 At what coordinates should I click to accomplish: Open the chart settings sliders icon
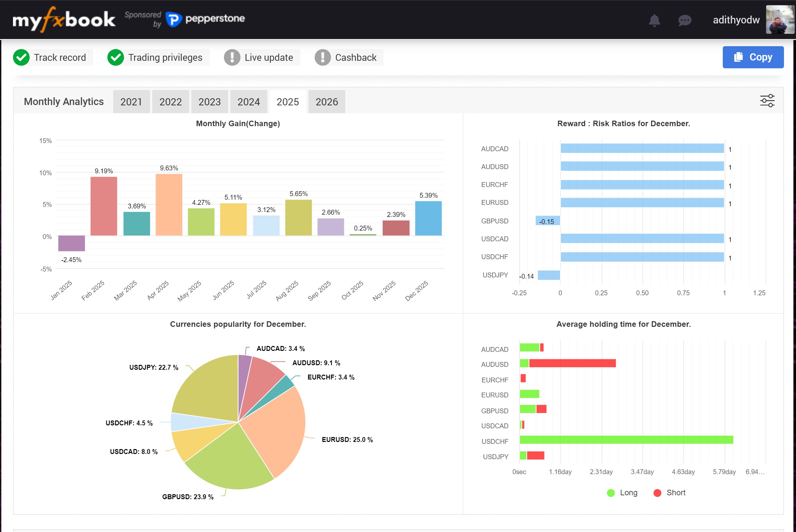point(767,101)
